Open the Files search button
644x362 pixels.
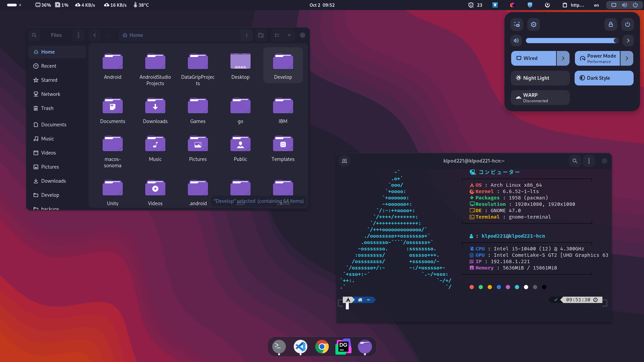34,35
